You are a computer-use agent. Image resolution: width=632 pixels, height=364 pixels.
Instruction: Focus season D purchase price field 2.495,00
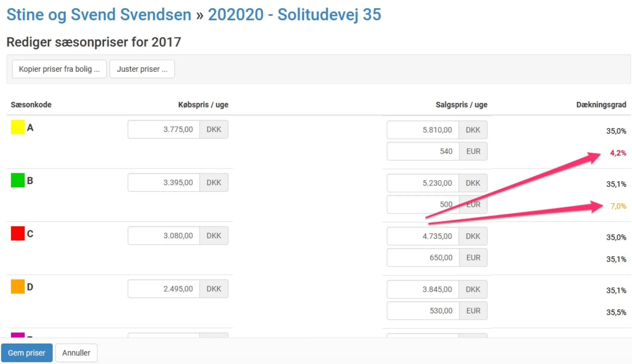click(x=164, y=289)
